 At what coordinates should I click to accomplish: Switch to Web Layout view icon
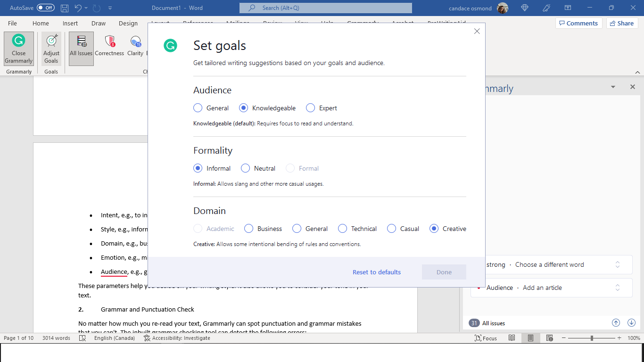click(550, 338)
